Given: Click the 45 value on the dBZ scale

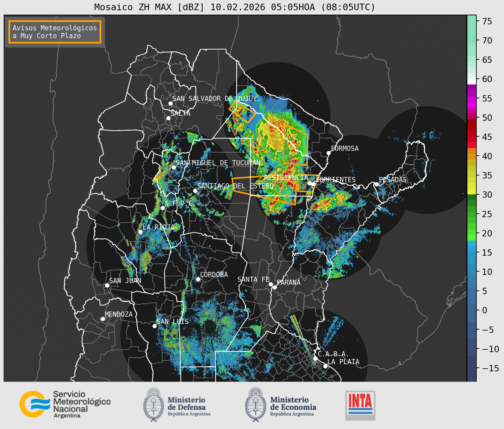Looking at the screenshot, I should (x=487, y=137).
